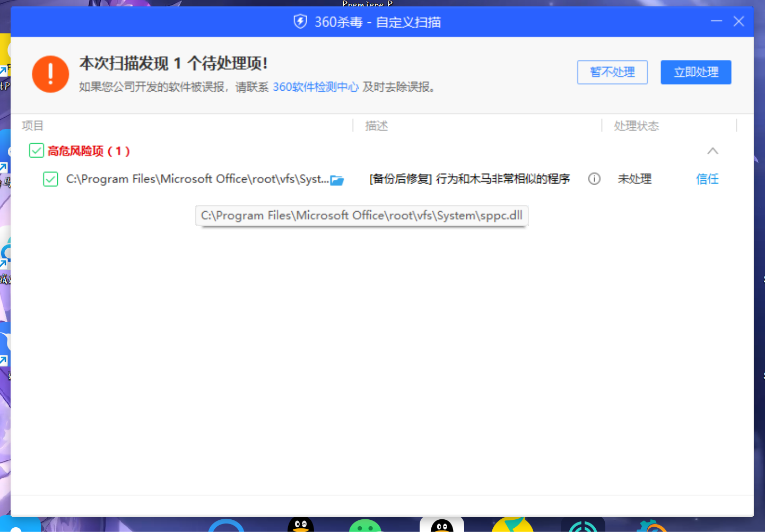Close the 360杀毒 scan window
The image size is (765, 532).
[x=738, y=21]
